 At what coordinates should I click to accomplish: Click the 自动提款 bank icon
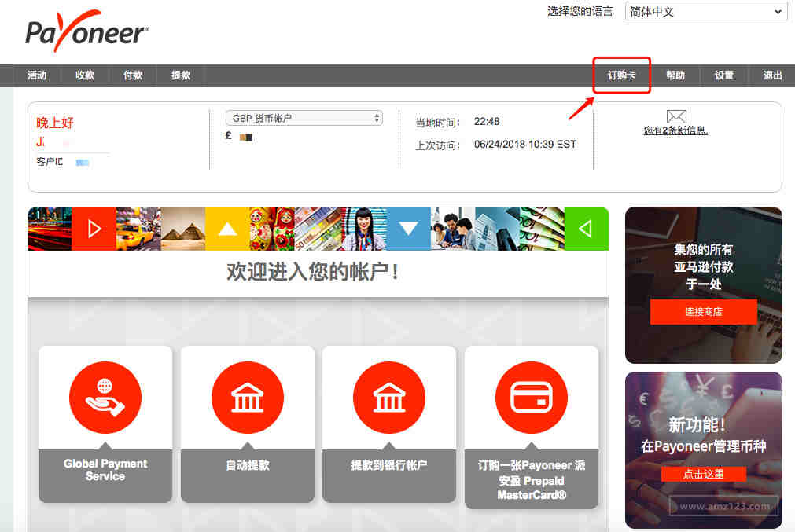tap(248, 397)
